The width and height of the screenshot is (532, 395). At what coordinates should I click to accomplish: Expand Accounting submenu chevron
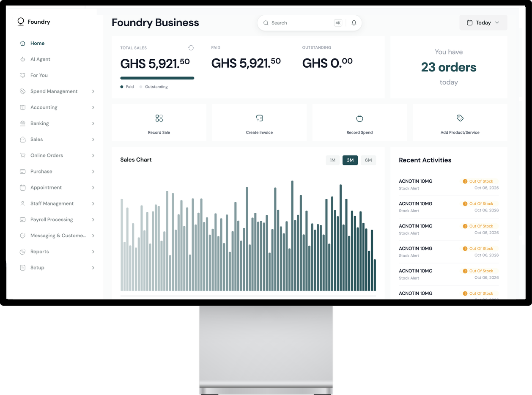93,107
